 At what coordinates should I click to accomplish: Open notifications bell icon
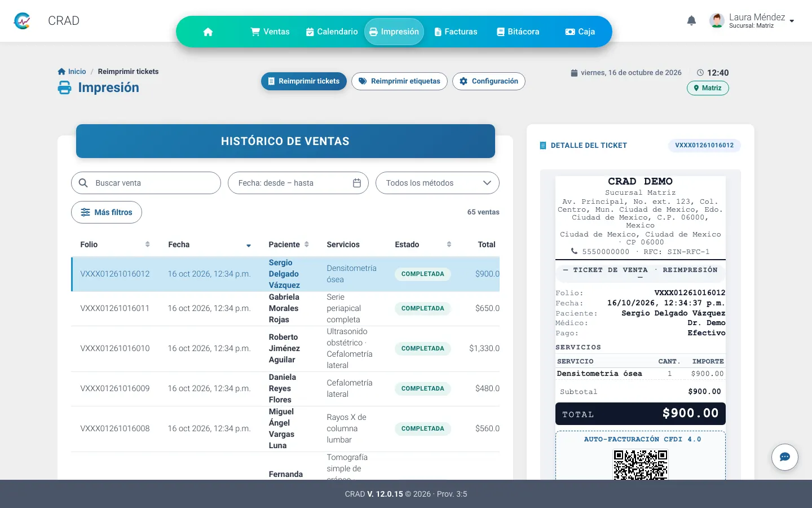[x=691, y=21]
